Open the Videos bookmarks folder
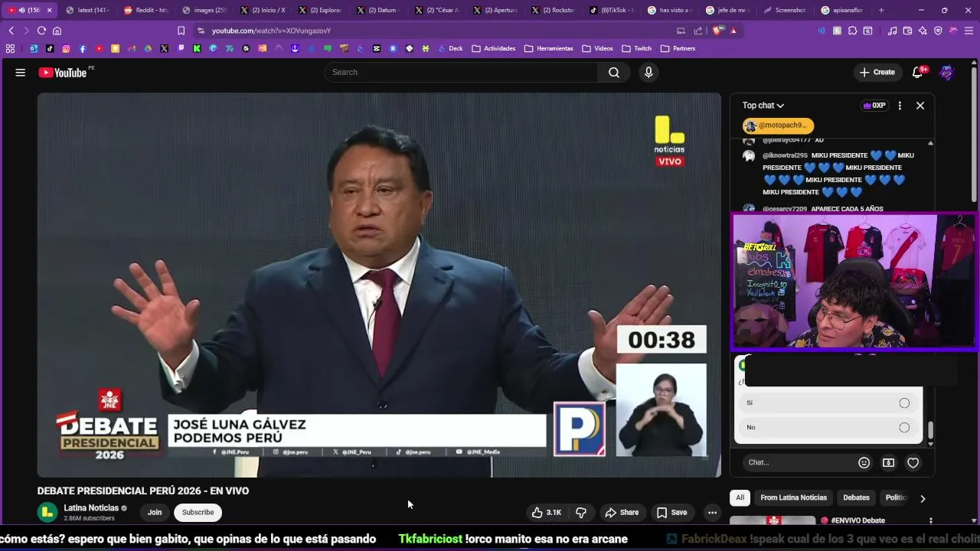Viewport: 980px width, 551px height. click(x=598, y=48)
